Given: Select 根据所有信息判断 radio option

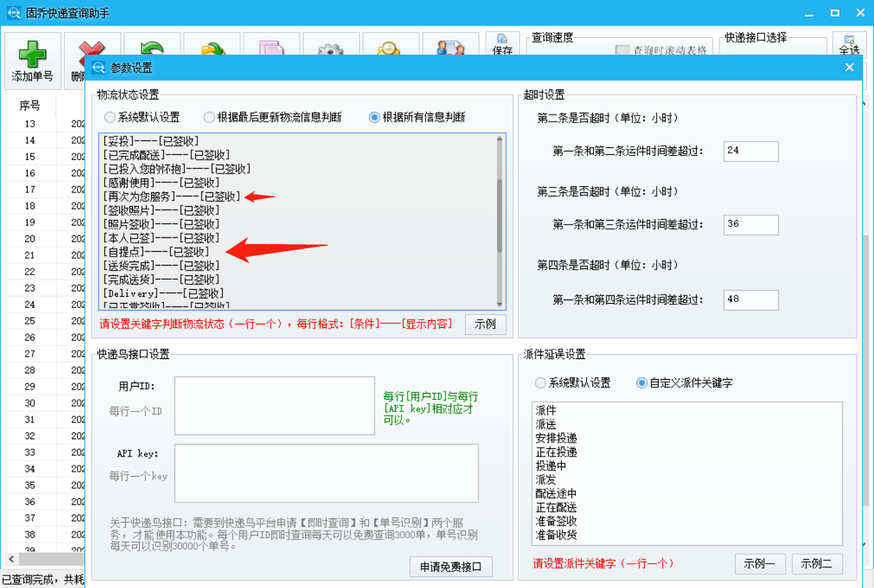Looking at the screenshot, I should tap(374, 118).
